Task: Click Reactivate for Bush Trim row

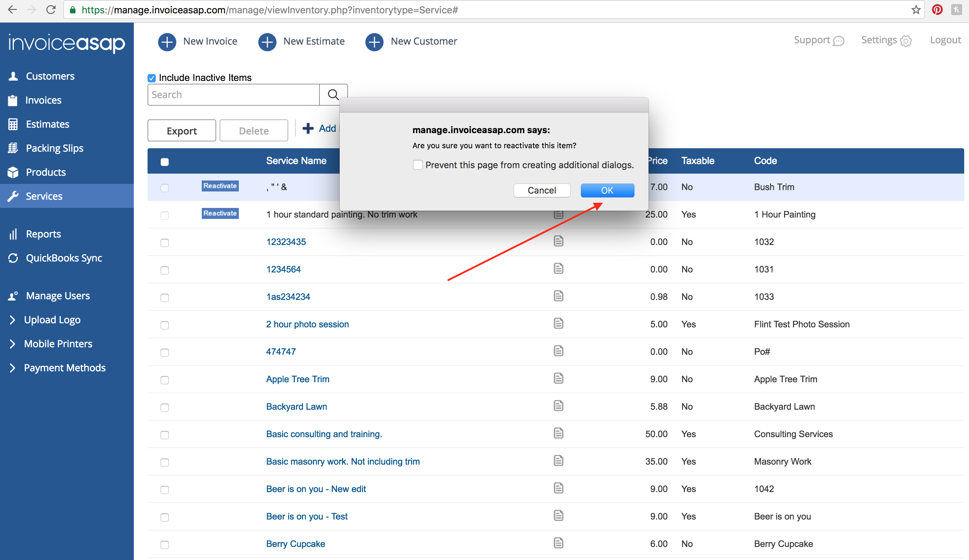Action: pyautogui.click(x=220, y=186)
